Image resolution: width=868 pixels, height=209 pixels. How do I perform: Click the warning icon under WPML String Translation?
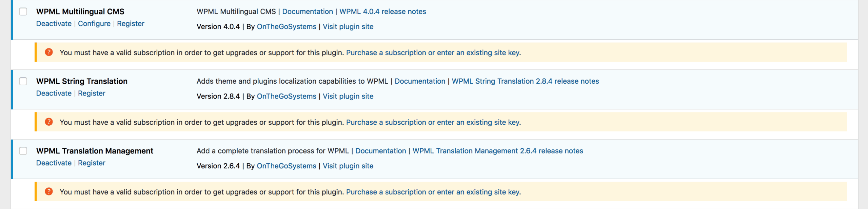49,122
